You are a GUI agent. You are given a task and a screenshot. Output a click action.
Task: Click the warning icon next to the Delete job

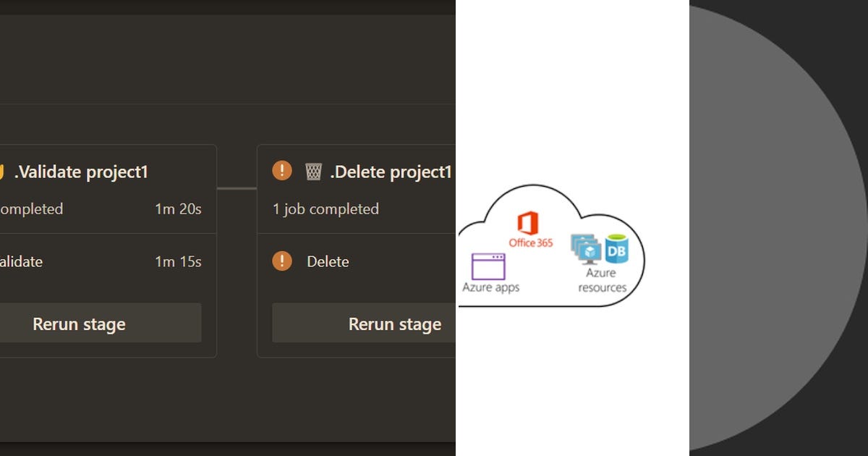click(x=281, y=261)
